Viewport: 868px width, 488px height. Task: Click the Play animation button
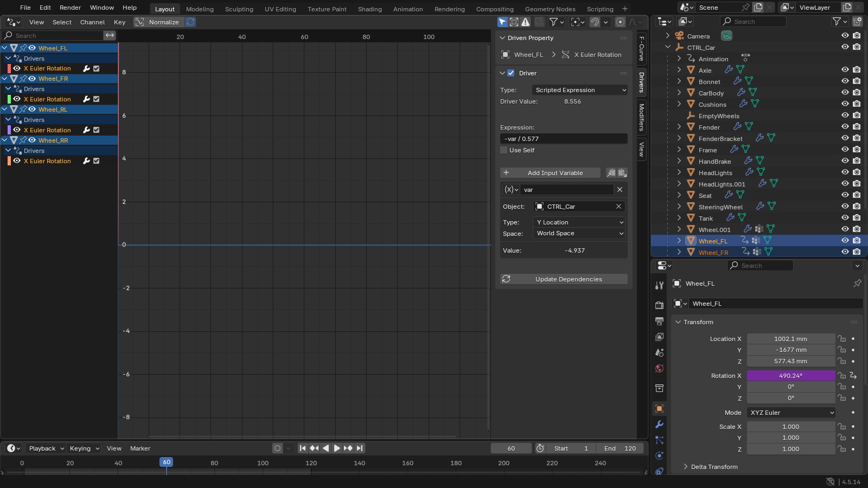(x=337, y=448)
